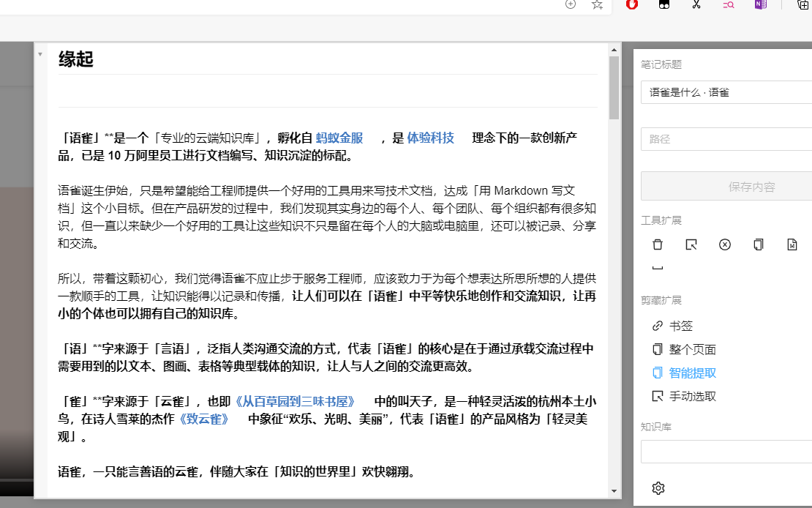
Task: Click the 缘起 heading text
Action: pos(76,59)
